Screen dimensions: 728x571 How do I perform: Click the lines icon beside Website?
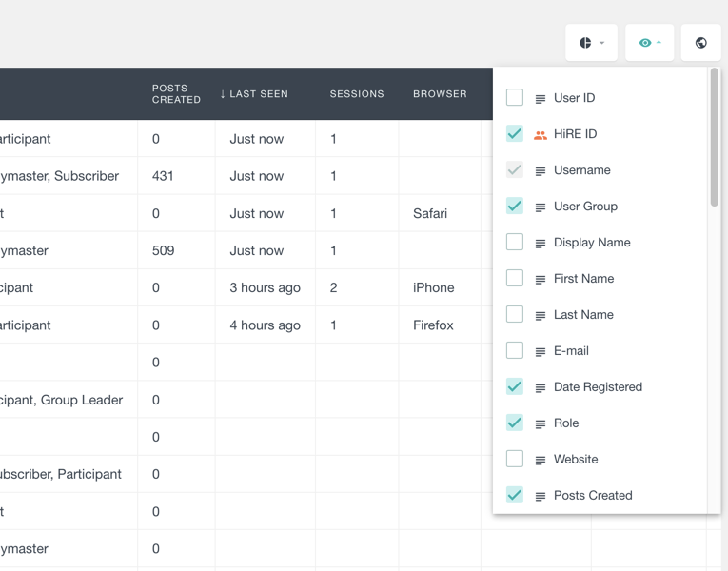point(540,460)
